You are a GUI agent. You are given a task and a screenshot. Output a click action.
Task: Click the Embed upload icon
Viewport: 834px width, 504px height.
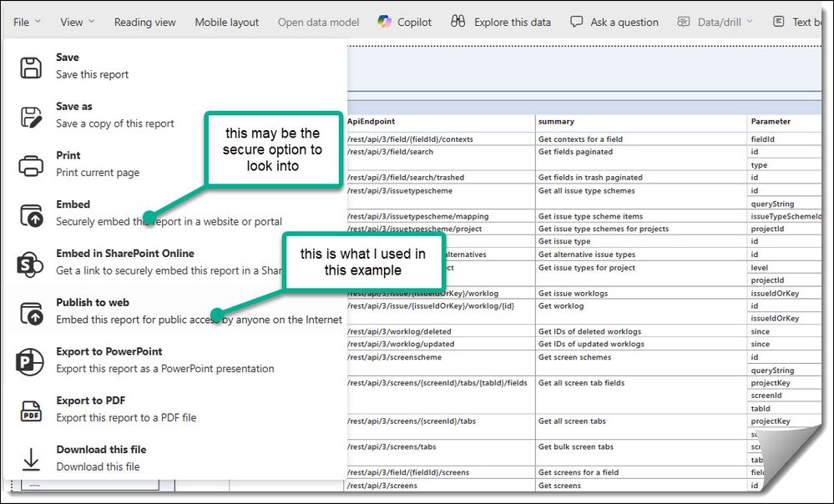(31, 215)
